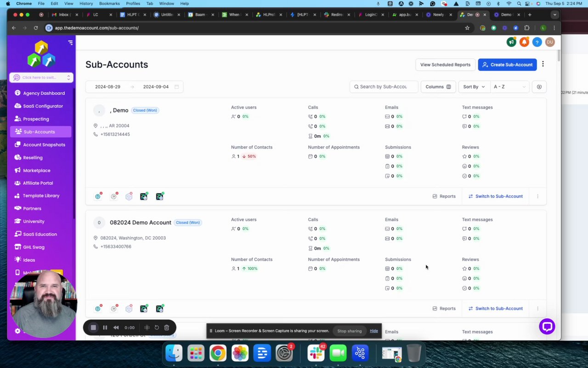The height and width of the screenshot is (368, 588).
Task: Click the calendar icon in date range
Action: (x=177, y=86)
